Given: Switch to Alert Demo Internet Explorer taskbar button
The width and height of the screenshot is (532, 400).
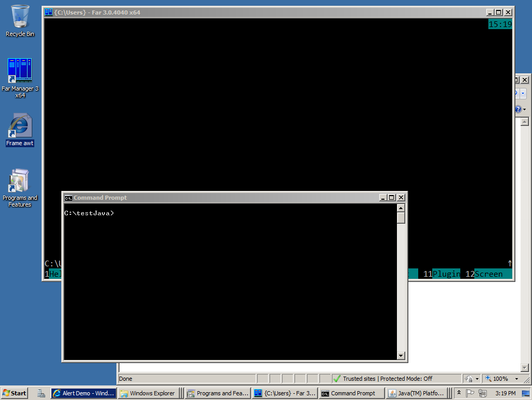Looking at the screenshot, I should click(84, 393).
